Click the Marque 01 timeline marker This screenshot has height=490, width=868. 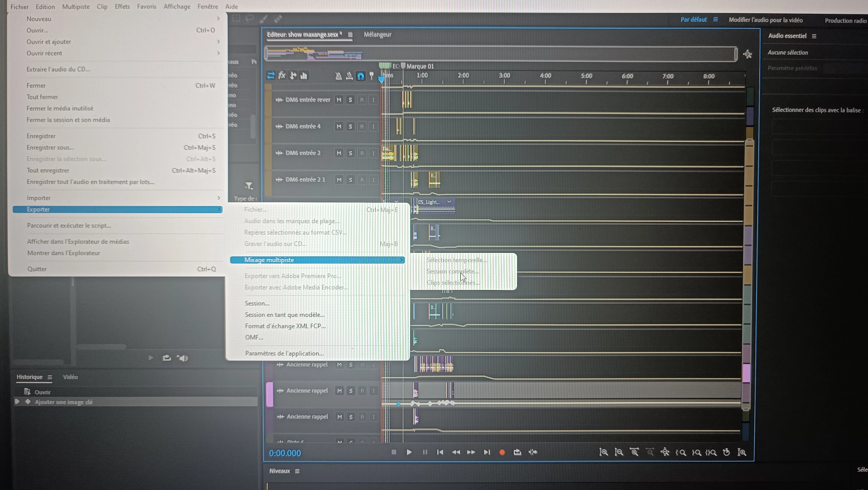403,66
